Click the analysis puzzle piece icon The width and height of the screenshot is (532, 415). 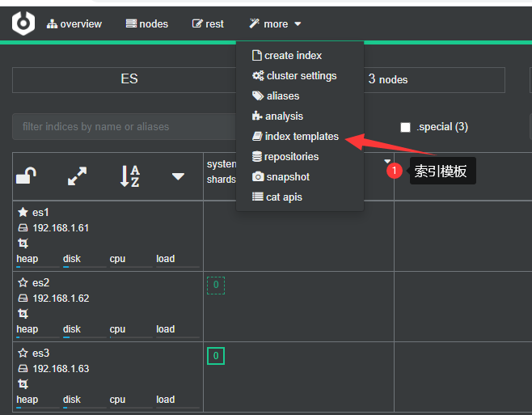coord(257,116)
